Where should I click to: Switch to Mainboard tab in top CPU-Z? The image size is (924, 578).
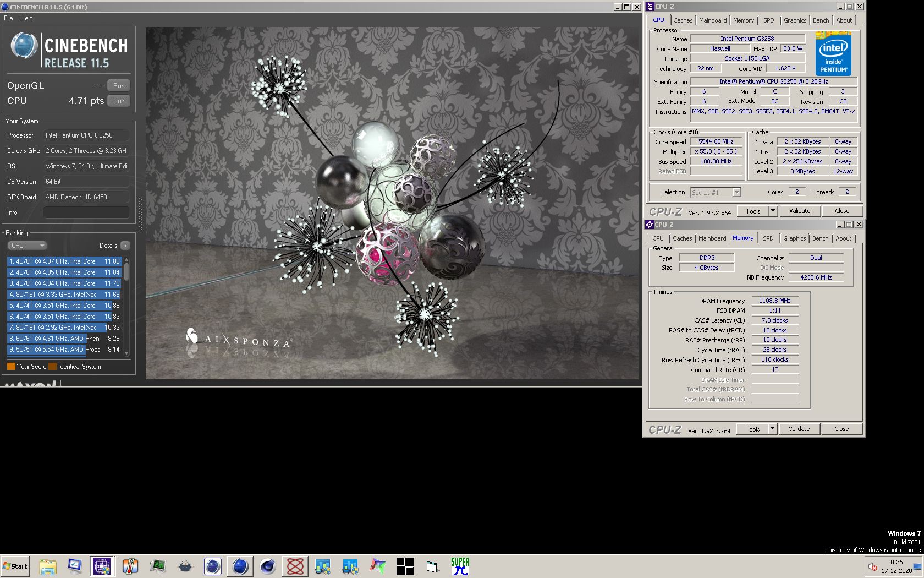[713, 20]
